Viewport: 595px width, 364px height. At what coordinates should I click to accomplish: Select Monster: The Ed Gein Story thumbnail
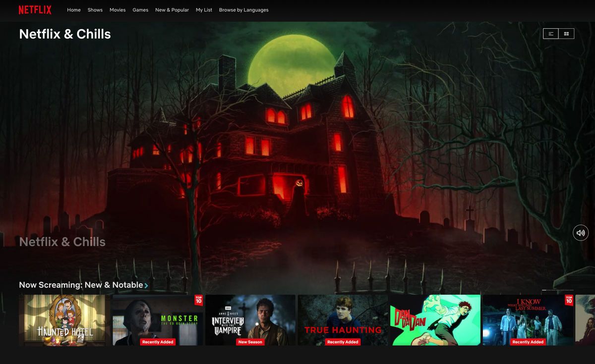click(x=158, y=320)
